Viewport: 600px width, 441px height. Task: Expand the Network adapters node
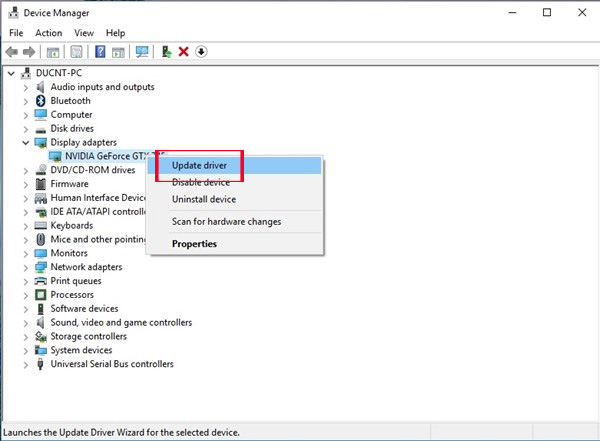click(x=25, y=268)
